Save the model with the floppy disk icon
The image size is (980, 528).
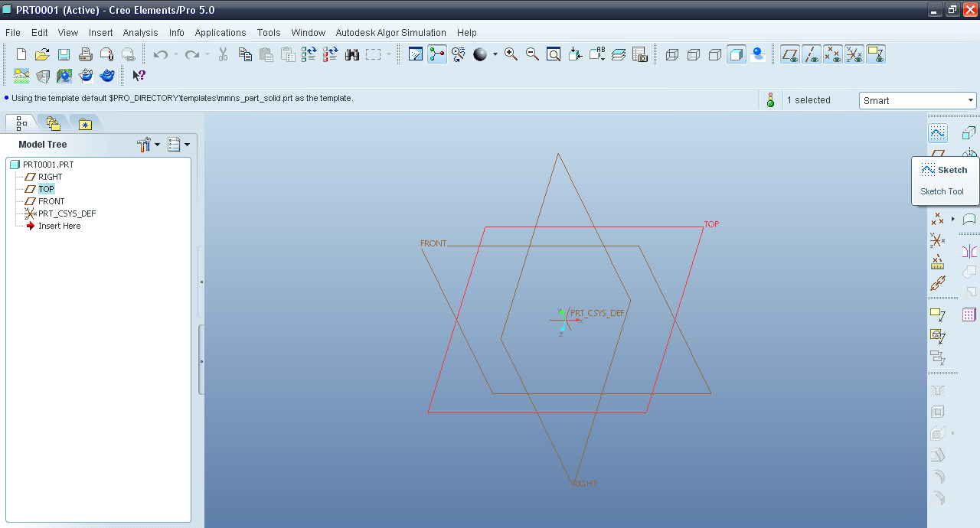point(64,54)
